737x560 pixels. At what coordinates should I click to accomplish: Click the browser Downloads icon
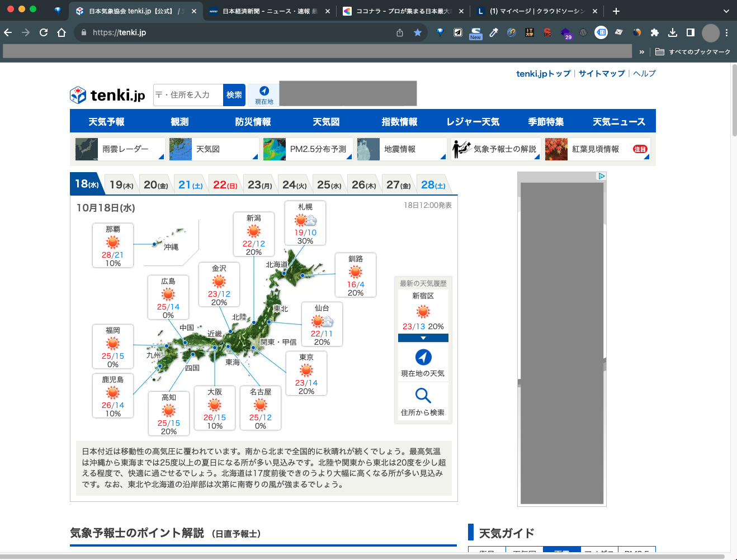(673, 32)
